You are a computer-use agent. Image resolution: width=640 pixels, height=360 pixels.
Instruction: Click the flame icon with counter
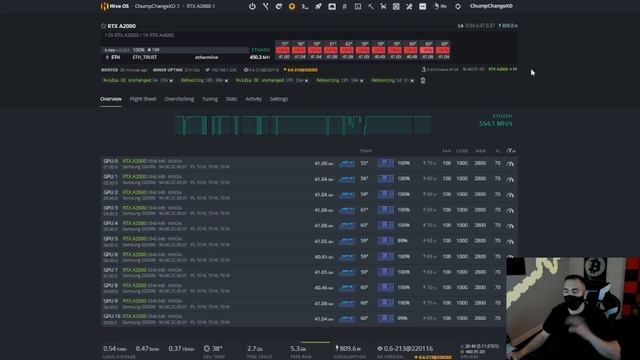440,6
